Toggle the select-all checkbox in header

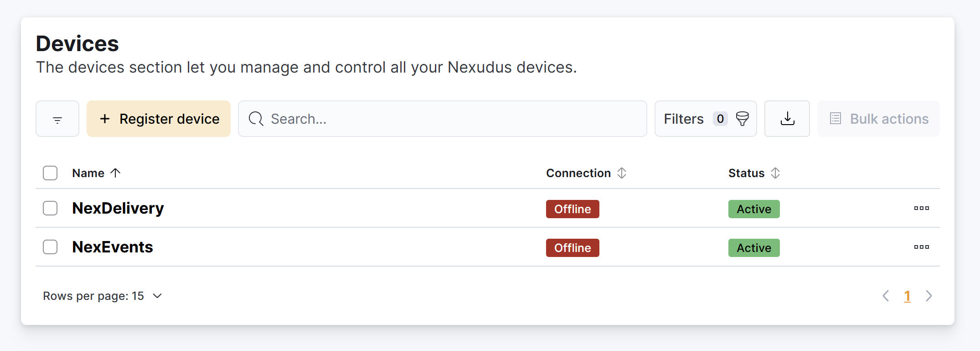(x=50, y=173)
